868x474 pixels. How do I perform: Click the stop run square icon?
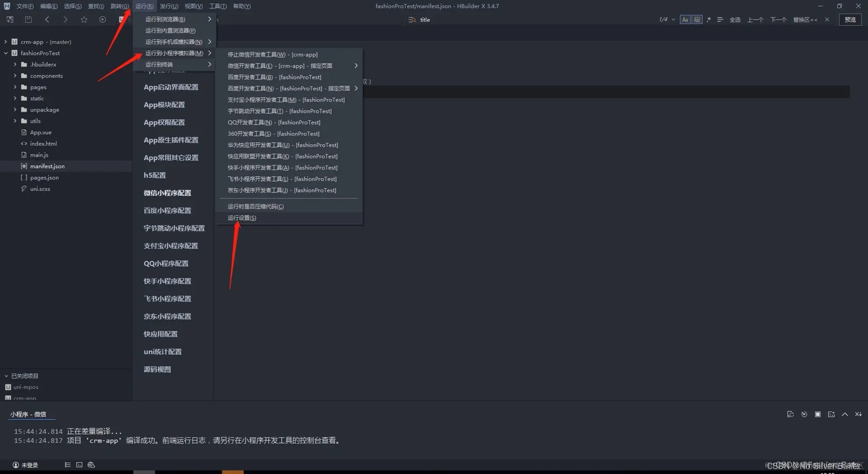pyautogui.click(x=817, y=414)
